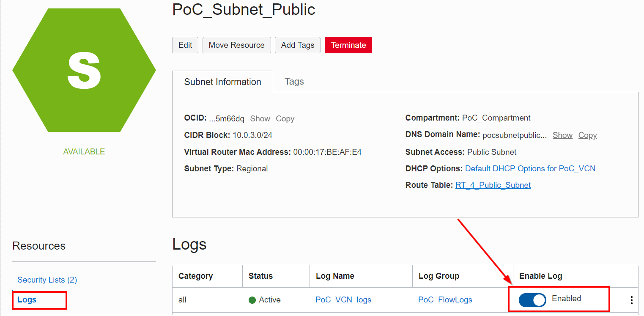Show the full OCID value

click(260, 118)
